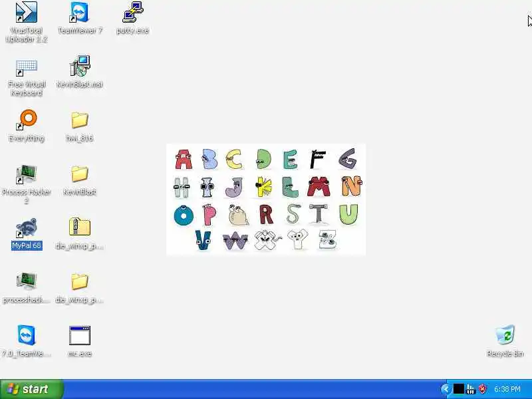Click the bar-graph tray icon
532x399 pixels.
pos(471,389)
